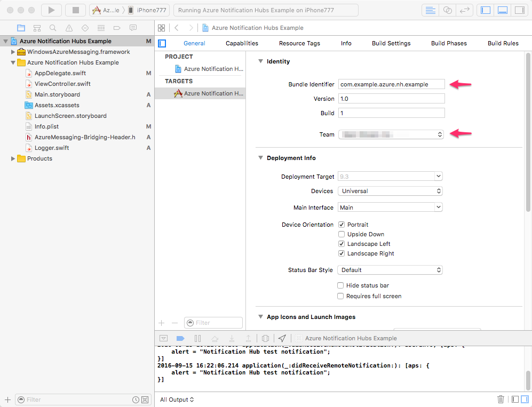Open the Assistant editor icon

448,10
